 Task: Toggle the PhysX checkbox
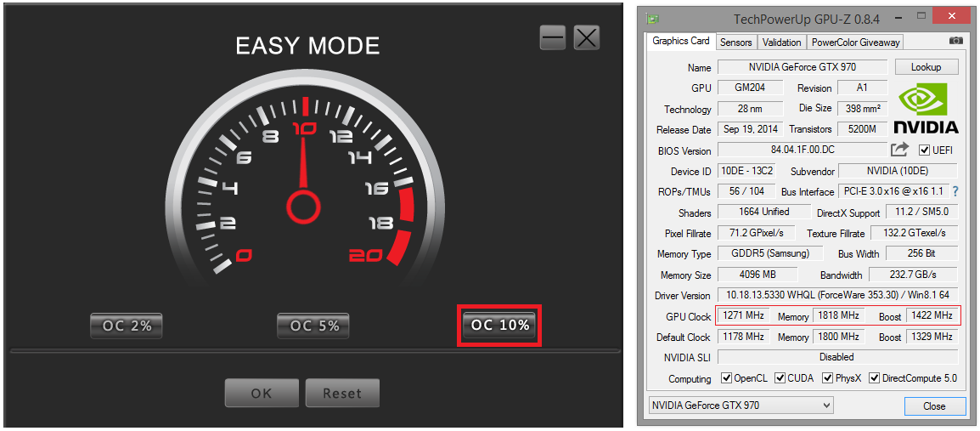click(827, 377)
